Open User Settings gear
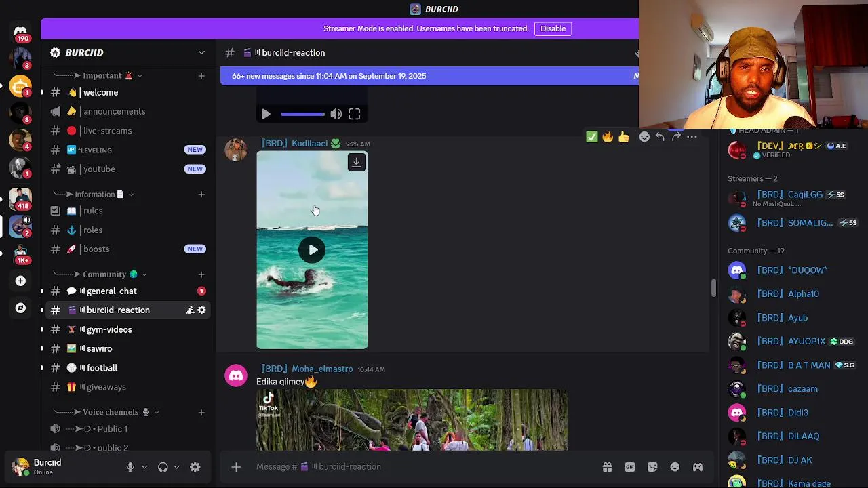Image resolution: width=868 pixels, height=488 pixels. pyautogui.click(x=195, y=467)
